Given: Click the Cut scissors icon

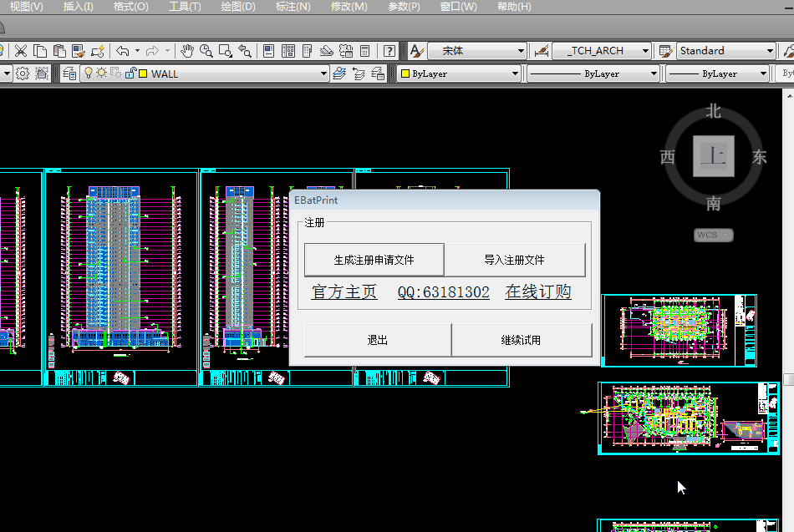Looking at the screenshot, I should 21,51.
